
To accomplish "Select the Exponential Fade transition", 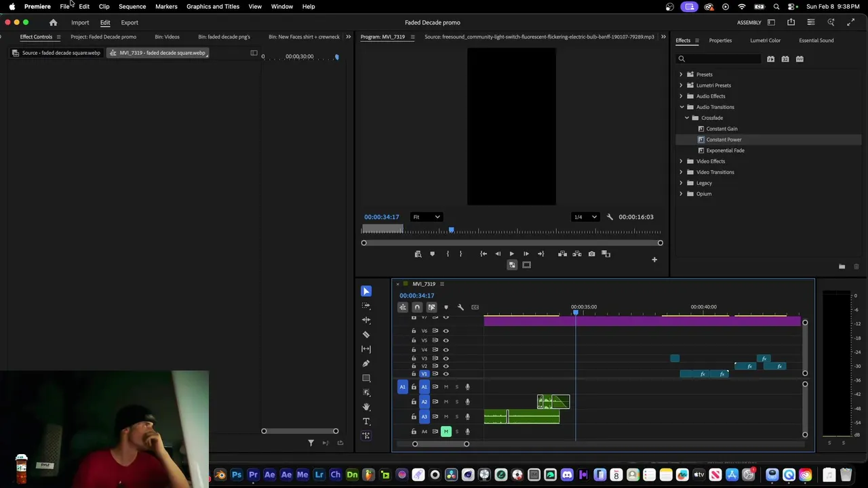I will (x=725, y=150).
